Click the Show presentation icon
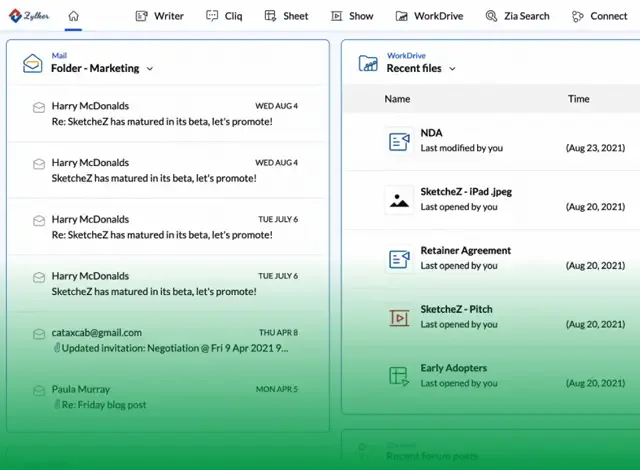The height and width of the screenshot is (470, 640). [x=336, y=16]
